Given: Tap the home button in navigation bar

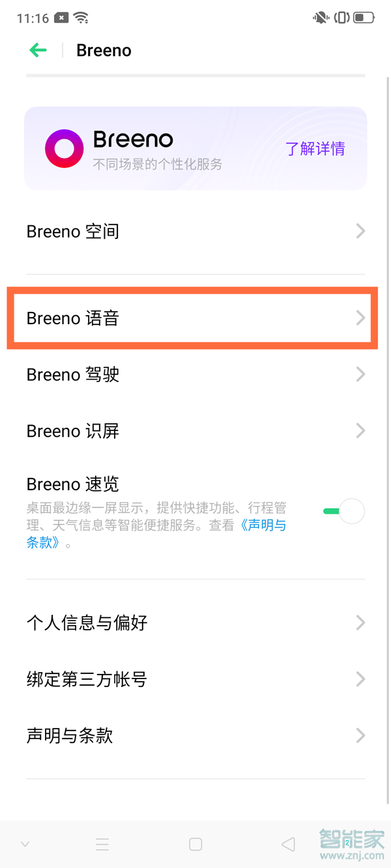Looking at the screenshot, I should pyautogui.click(x=195, y=843).
